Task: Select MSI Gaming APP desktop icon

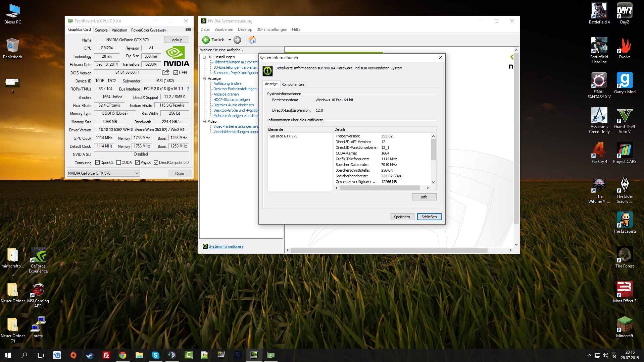Action: [x=38, y=295]
